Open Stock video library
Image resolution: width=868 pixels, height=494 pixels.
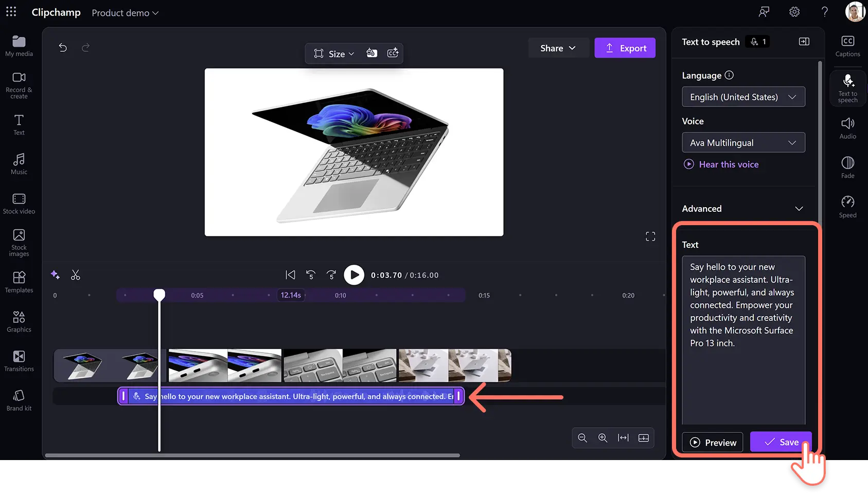click(x=19, y=204)
